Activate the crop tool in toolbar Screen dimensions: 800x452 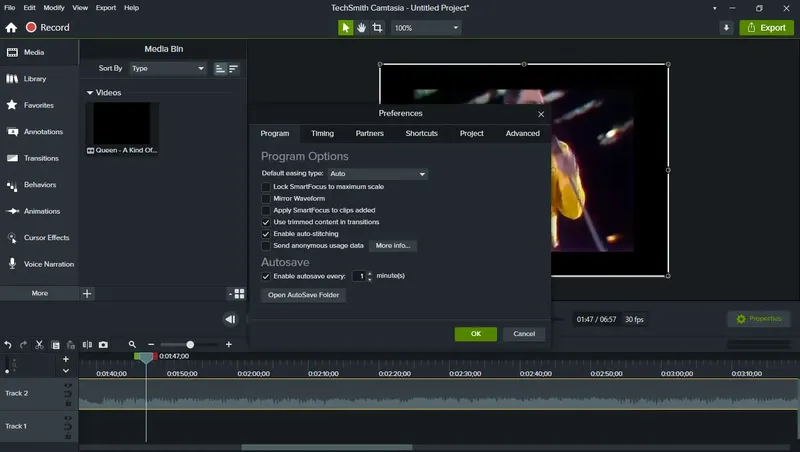(x=378, y=28)
